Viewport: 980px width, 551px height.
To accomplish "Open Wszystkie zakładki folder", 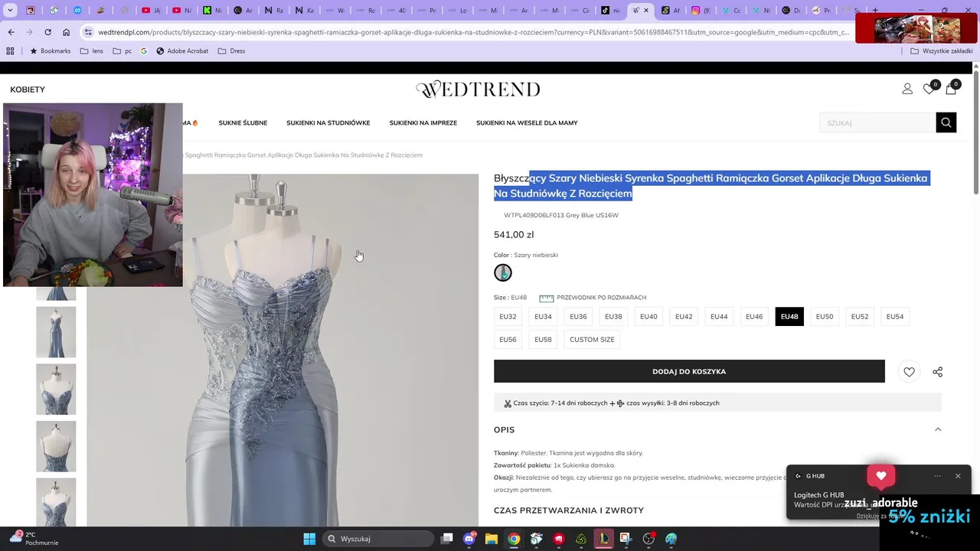I will coord(942,51).
